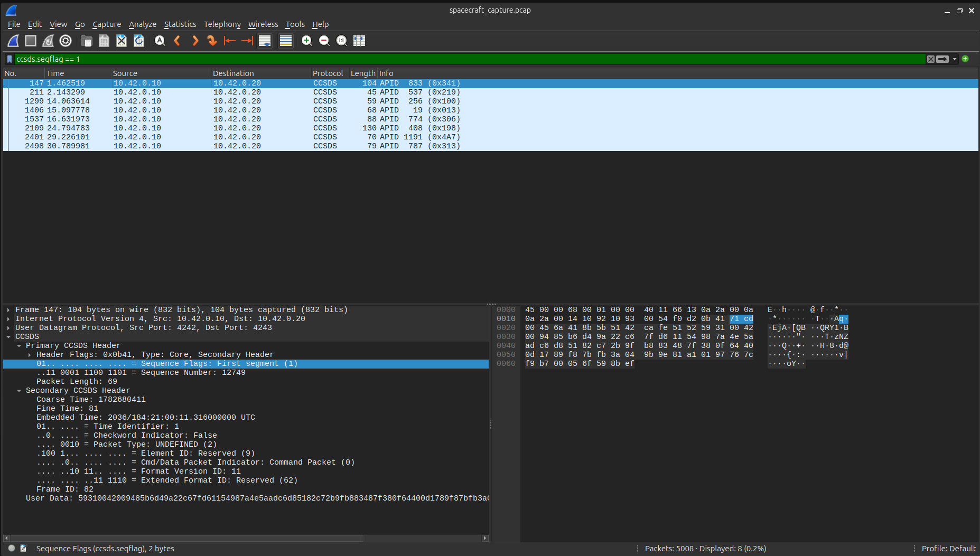
Task: Open the Edit menu
Action: point(35,24)
